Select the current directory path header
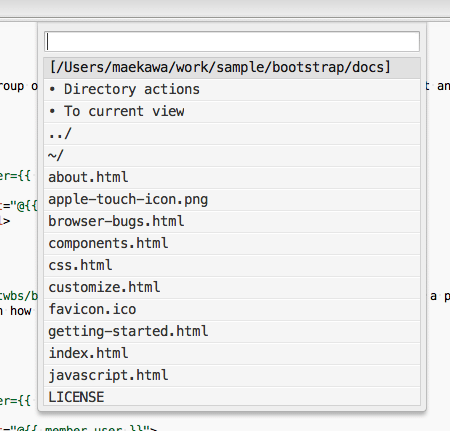 click(232, 68)
